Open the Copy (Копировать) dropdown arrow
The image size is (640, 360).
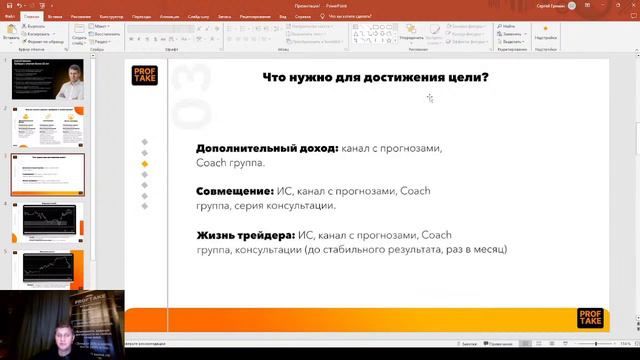click(54, 34)
